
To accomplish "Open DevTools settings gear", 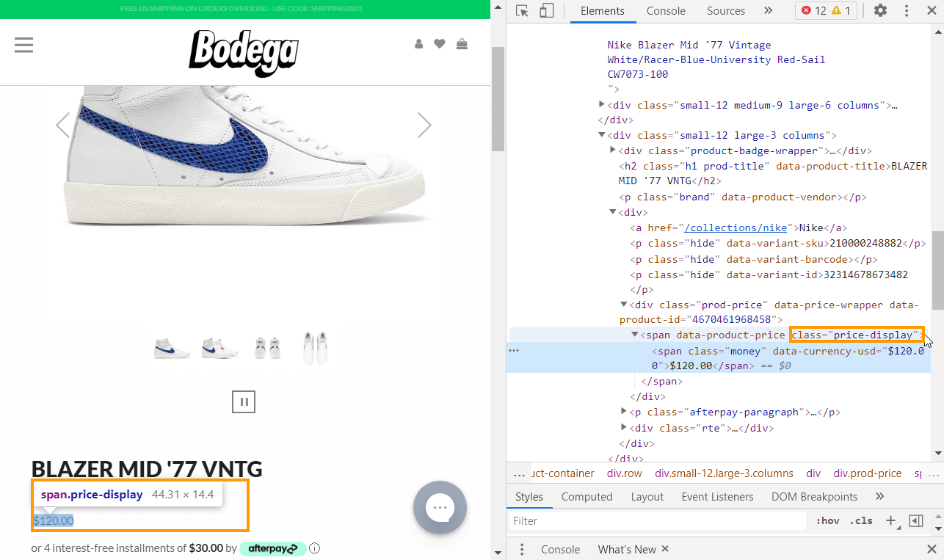I will click(x=880, y=11).
